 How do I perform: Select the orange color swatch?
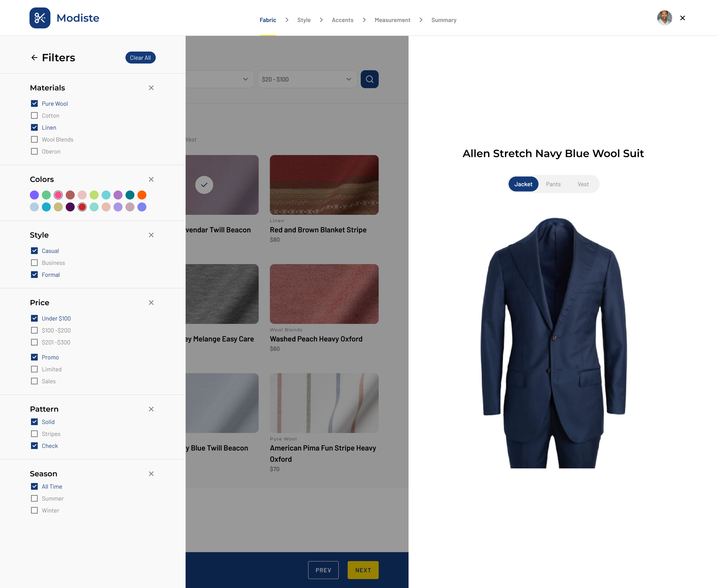142,195
